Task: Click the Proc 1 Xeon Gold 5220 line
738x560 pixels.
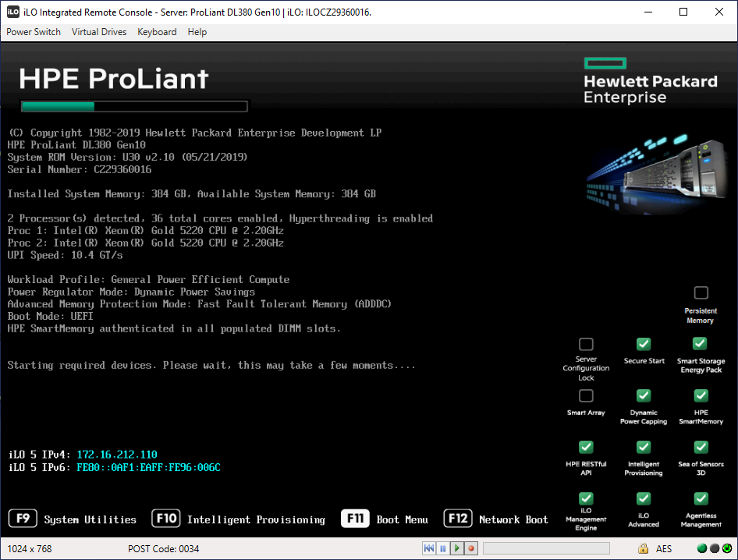Action: [145, 231]
